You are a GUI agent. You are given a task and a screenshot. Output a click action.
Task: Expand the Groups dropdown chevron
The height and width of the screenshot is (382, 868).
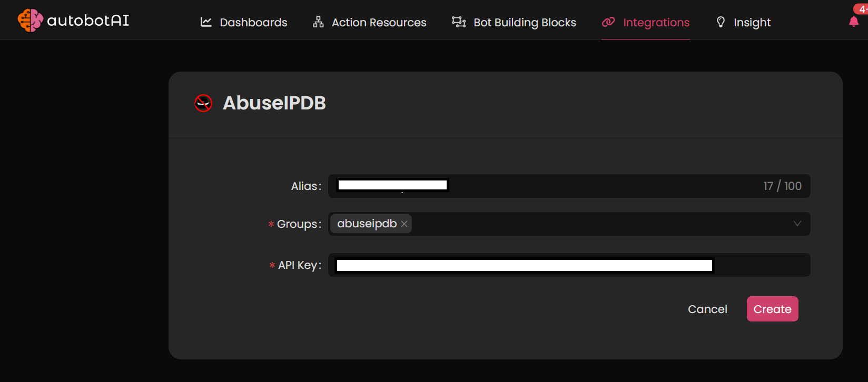pyautogui.click(x=797, y=224)
